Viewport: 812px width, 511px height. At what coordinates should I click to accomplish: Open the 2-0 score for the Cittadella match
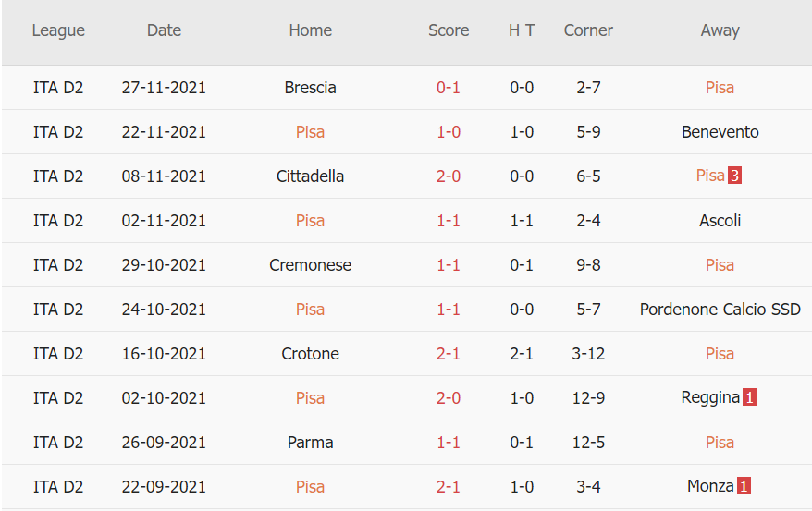[449, 176]
